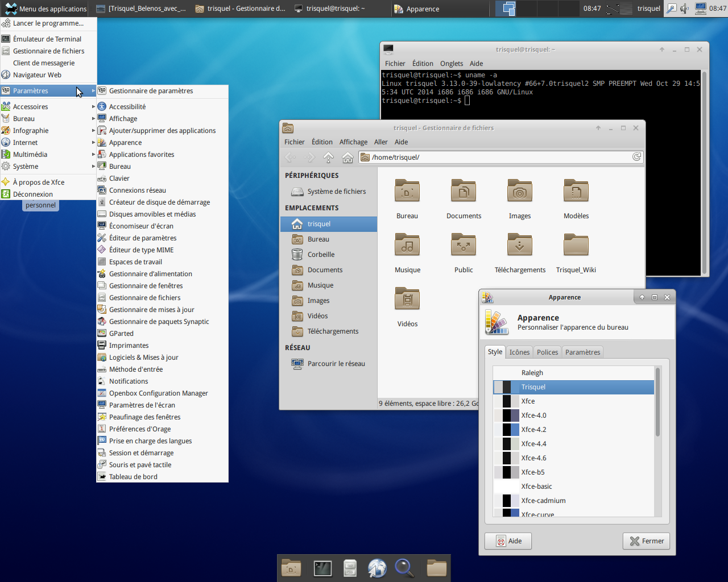Click the Aide button in Apparence

[508, 541]
